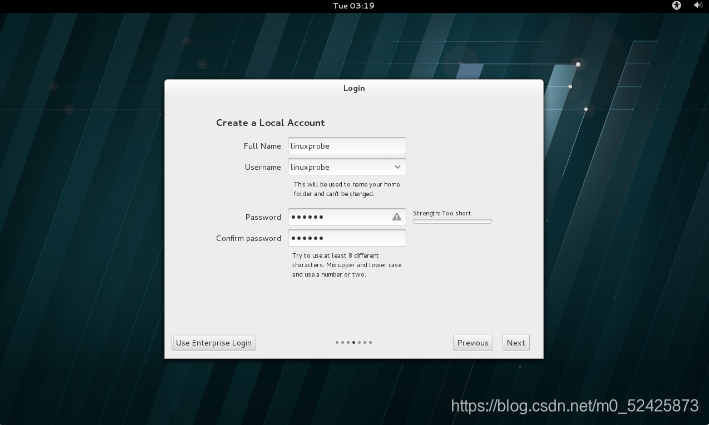Click the 'Username' label

click(x=263, y=167)
